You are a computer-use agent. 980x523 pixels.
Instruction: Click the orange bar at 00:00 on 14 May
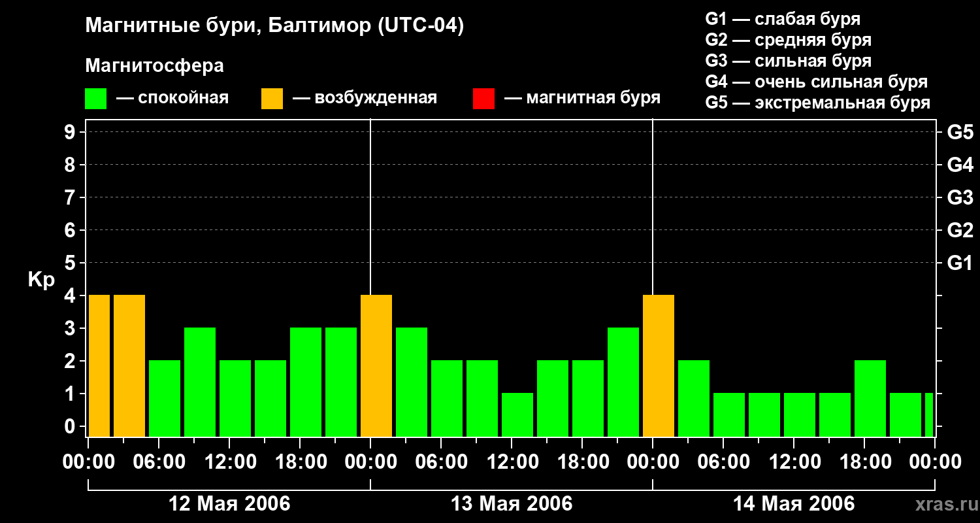[x=659, y=366]
